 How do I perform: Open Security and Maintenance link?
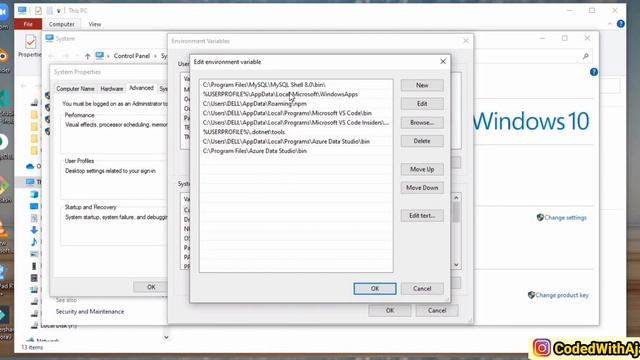(x=90, y=311)
